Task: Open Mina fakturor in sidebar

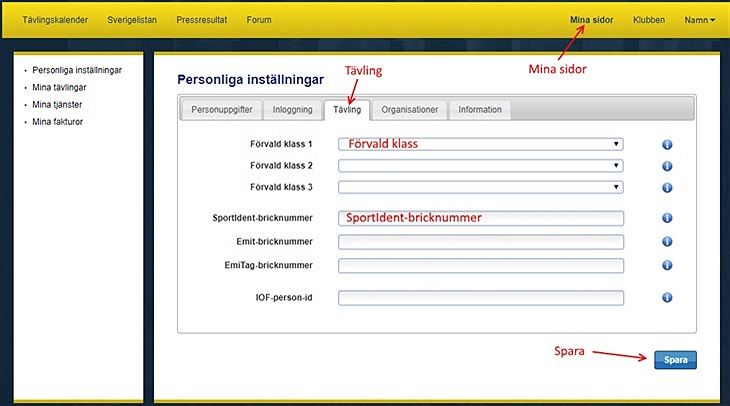Action: coord(57,122)
